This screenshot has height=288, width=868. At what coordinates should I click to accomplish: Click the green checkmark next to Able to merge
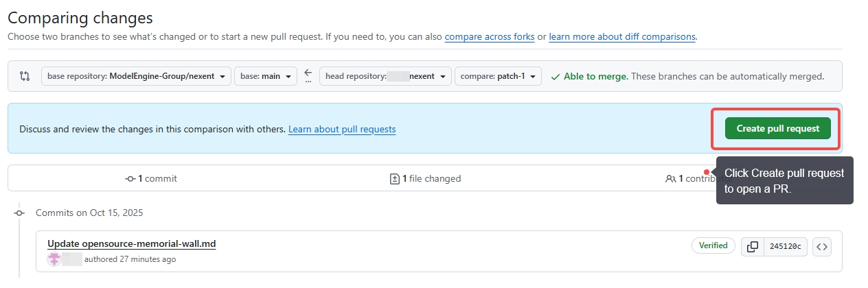click(x=555, y=77)
